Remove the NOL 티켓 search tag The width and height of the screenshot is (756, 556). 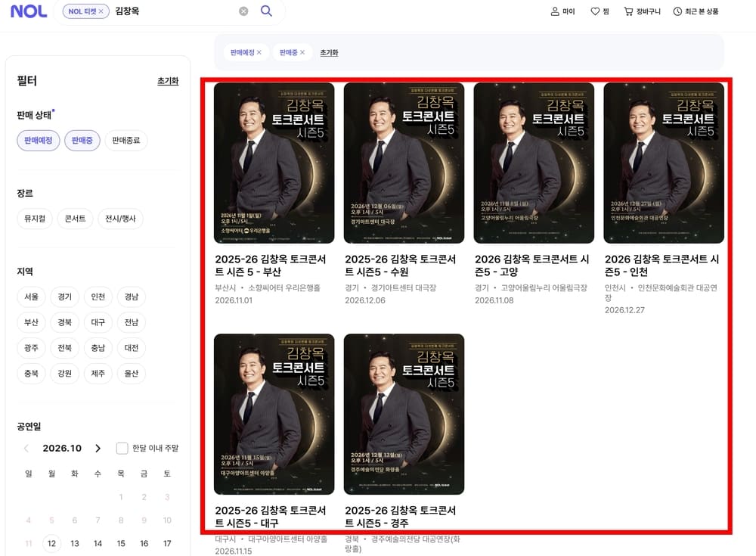coord(101,11)
